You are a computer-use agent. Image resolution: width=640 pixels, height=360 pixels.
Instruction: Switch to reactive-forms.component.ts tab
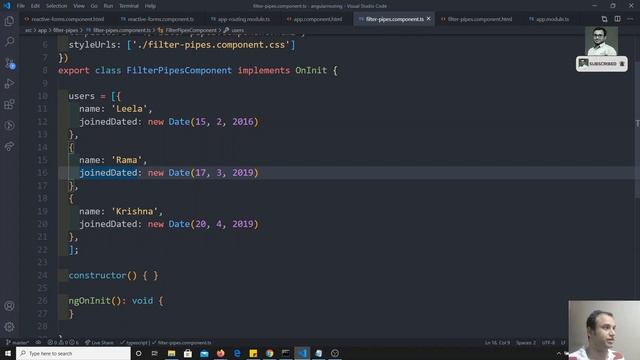[158, 19]
